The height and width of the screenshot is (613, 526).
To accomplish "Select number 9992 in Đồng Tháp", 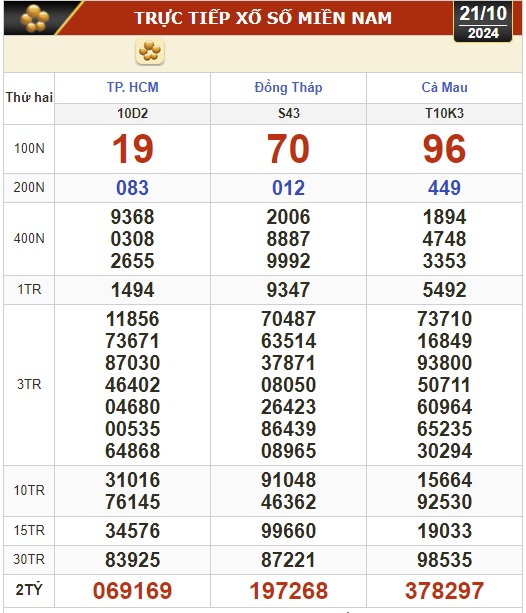I will coord(288,261).
